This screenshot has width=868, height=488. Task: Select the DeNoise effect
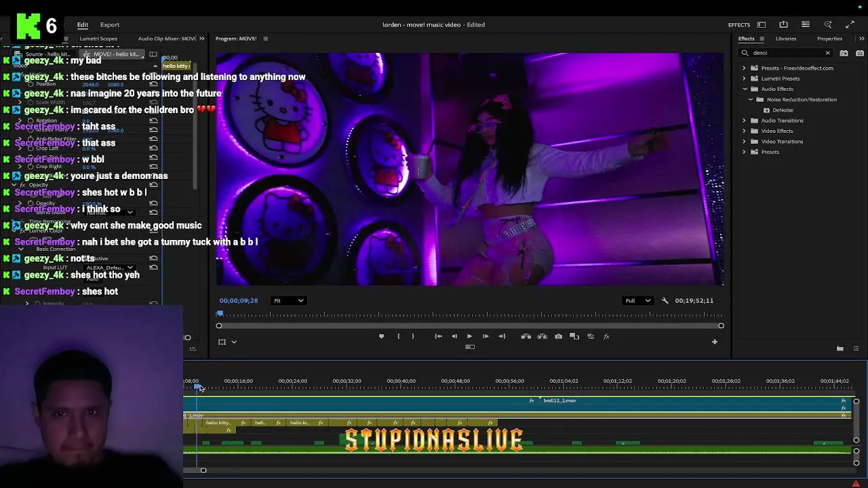[782, 110]
